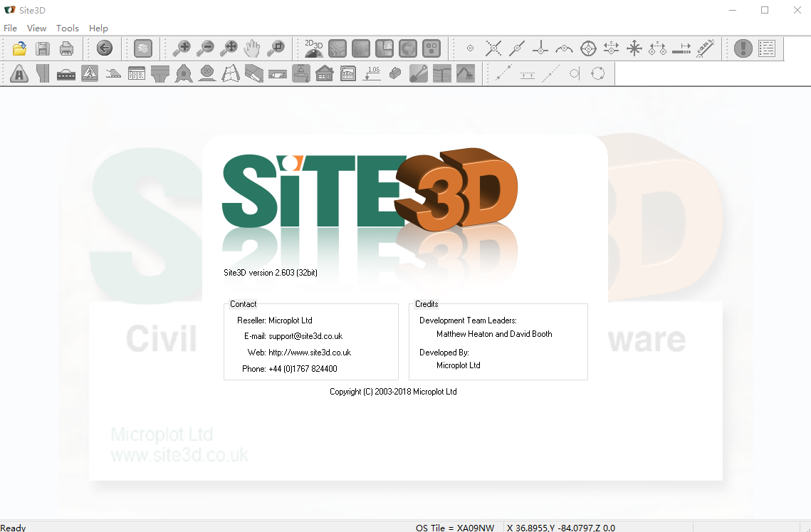Viewport: 811px width, 532px height.
Task: Select the arc snap icon
Action: click(x=565, y=48)
